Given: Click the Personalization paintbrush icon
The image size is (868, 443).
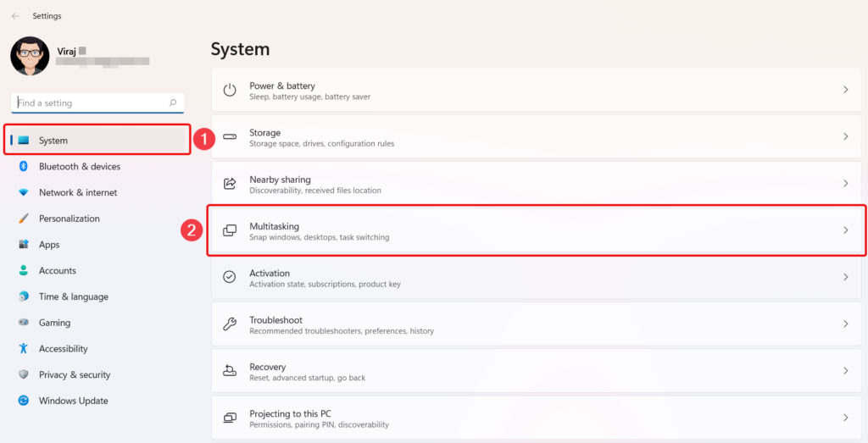Looking at the screenshot, I should click(x=24, y=219).
